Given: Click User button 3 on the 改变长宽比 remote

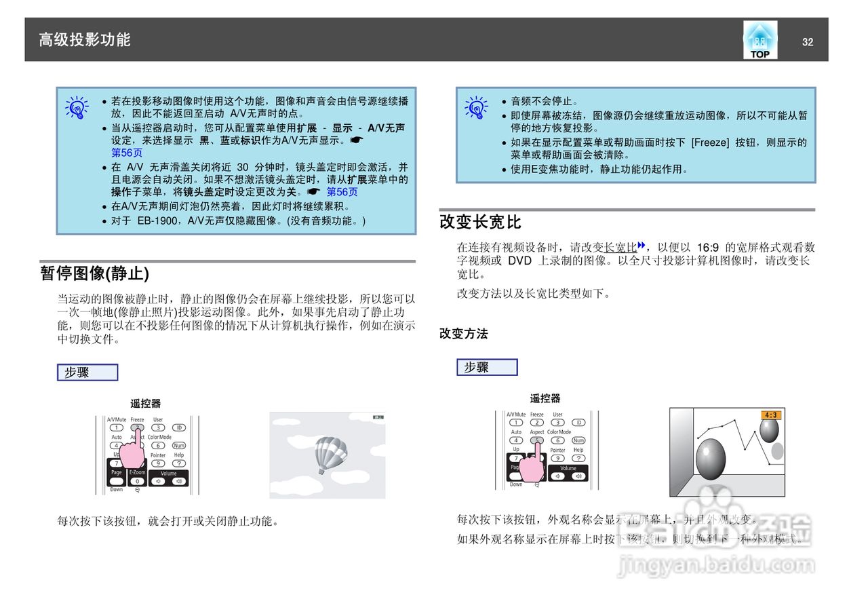Looking at the screenshot, I should point(558,423).
